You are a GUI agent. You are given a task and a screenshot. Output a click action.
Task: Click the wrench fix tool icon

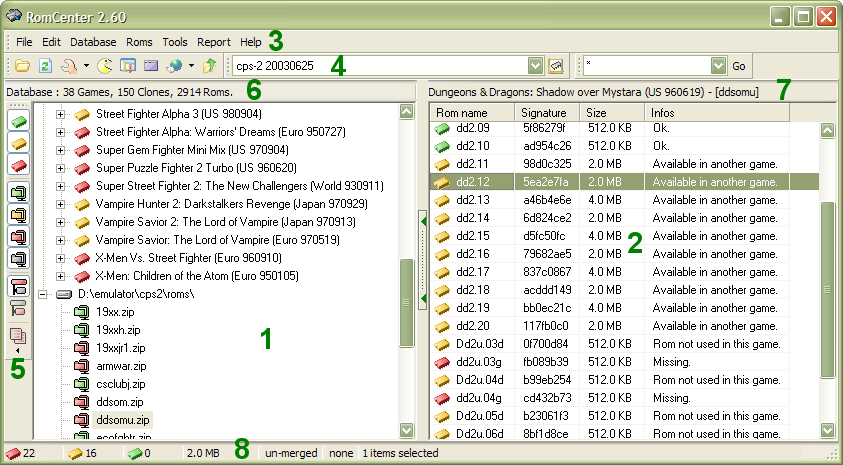coord(69,66)
